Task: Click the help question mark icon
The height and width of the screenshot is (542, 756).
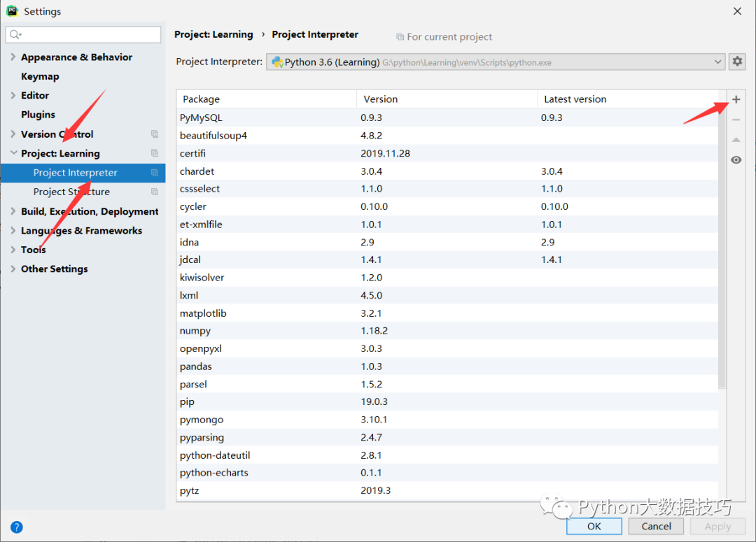Action: tap(16, 527)
